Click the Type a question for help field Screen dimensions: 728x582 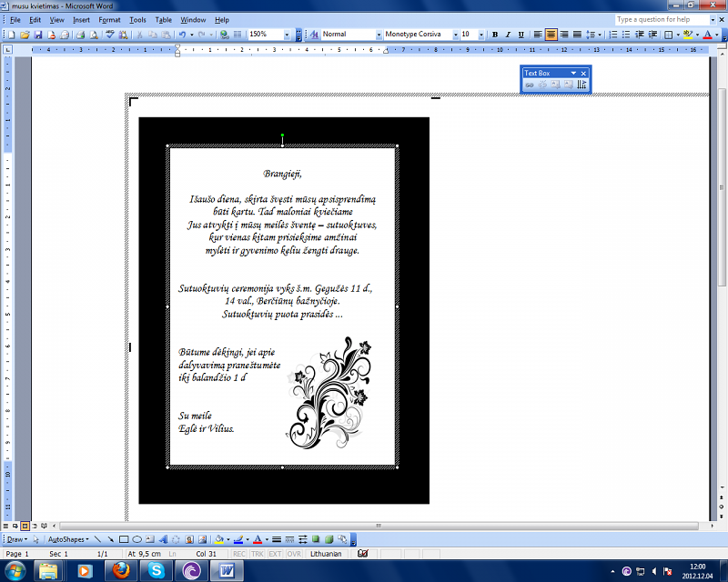pos(660,19)
